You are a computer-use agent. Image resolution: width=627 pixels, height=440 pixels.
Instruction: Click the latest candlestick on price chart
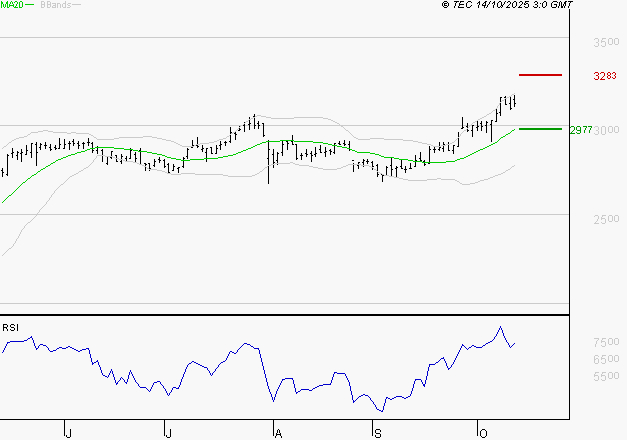click(514, 101)
